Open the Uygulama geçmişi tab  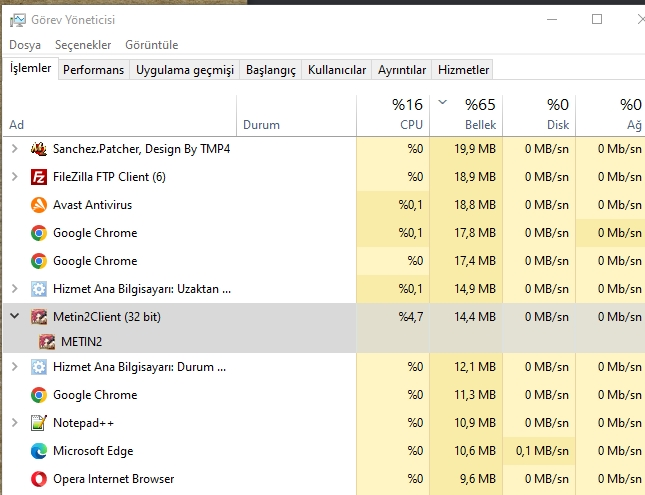[x=185, y=70]
